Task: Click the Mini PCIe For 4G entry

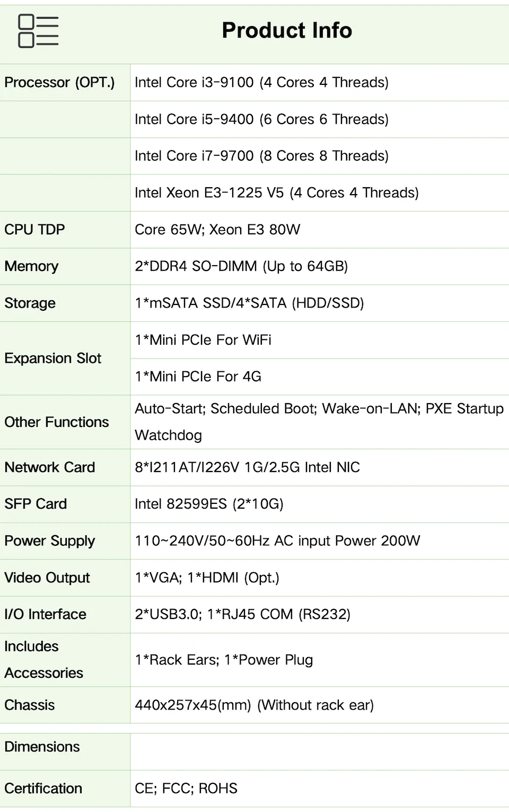Action: coord(198,377)
